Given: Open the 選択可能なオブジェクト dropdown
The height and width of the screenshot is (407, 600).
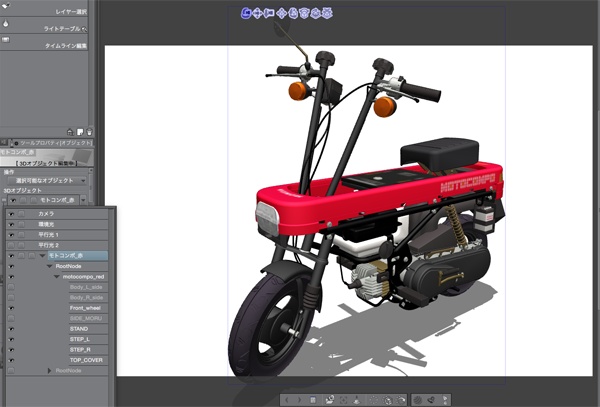Looking at the screenshot, I should click(x=47, y=181).
